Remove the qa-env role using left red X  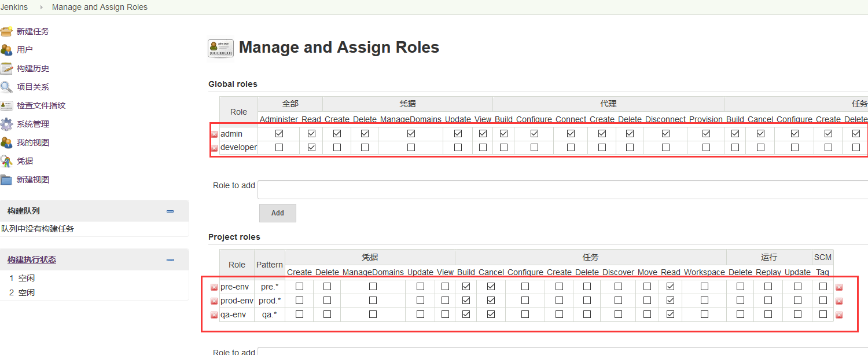point(214,315)
